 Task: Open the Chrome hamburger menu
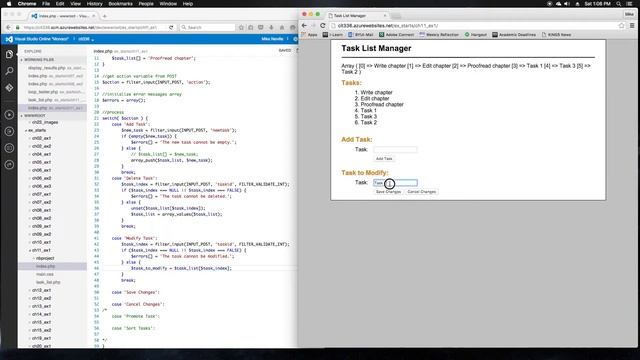point(632,25)
